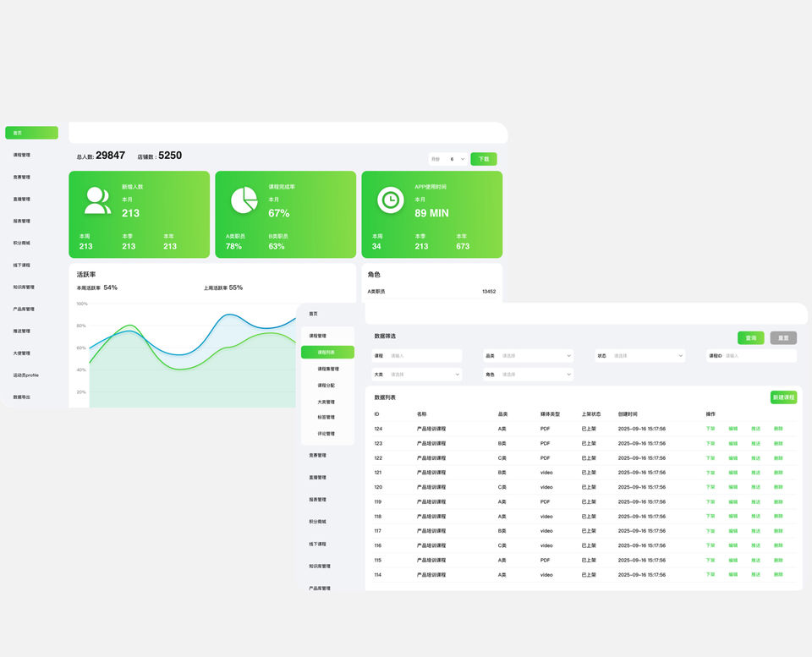Open 积分商城 in the dashboard sidebar
This screenshot has width=812, height=657.
(22, 244)
